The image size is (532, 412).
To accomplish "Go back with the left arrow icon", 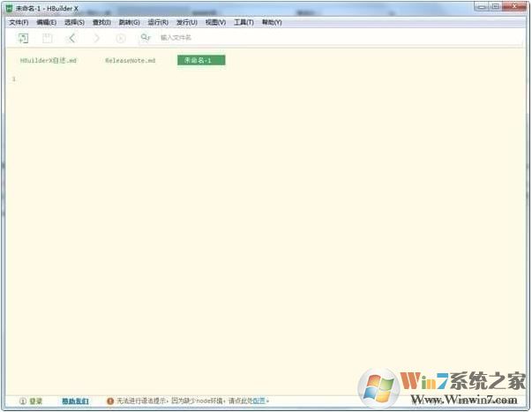I will pyautogui.click(x=71, y=38).
